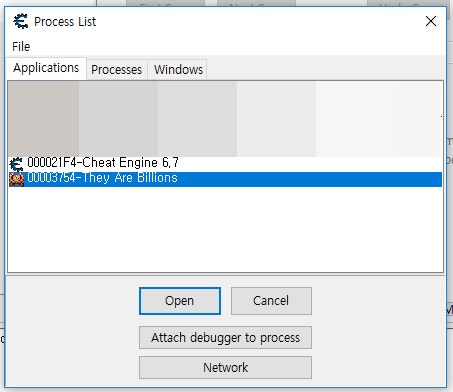Click the darkest gray blurred block in list
This screenshot has height=392, width=453.
[43, 119]
